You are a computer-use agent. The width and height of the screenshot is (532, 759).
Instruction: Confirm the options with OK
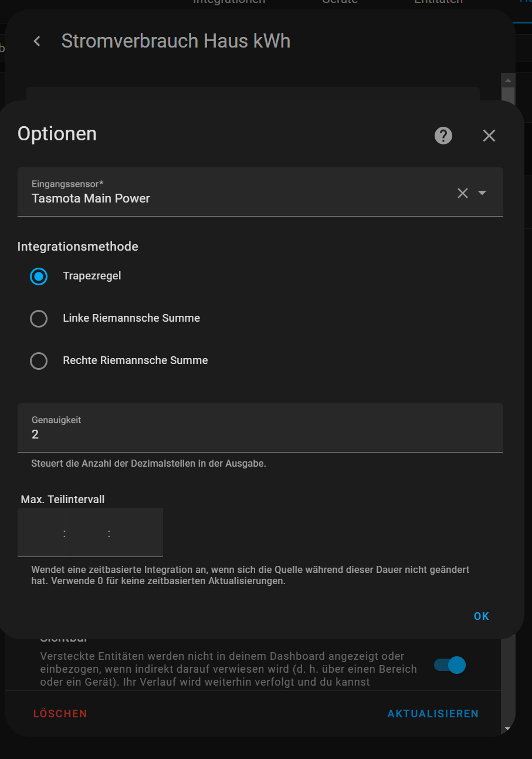tap(481, 616)
